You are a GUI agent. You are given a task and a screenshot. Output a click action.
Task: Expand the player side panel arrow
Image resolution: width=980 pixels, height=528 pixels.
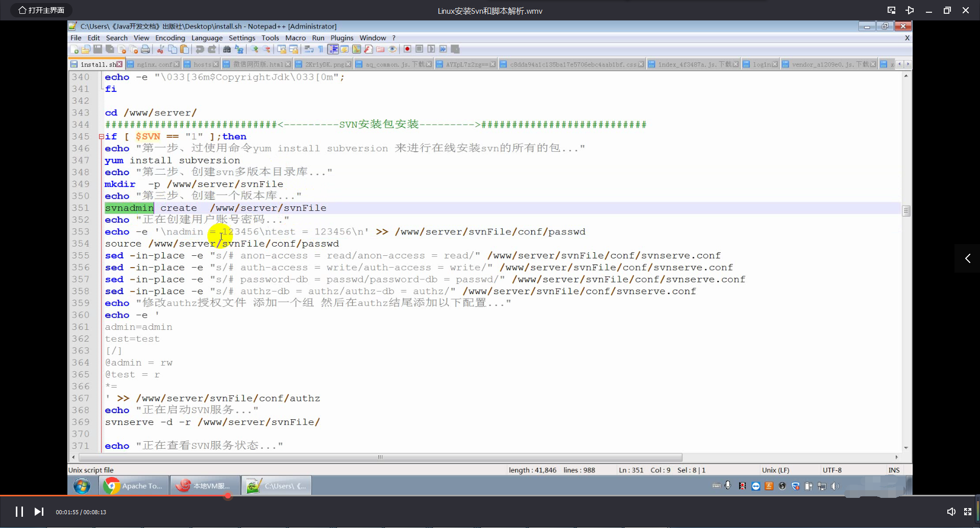967,258
